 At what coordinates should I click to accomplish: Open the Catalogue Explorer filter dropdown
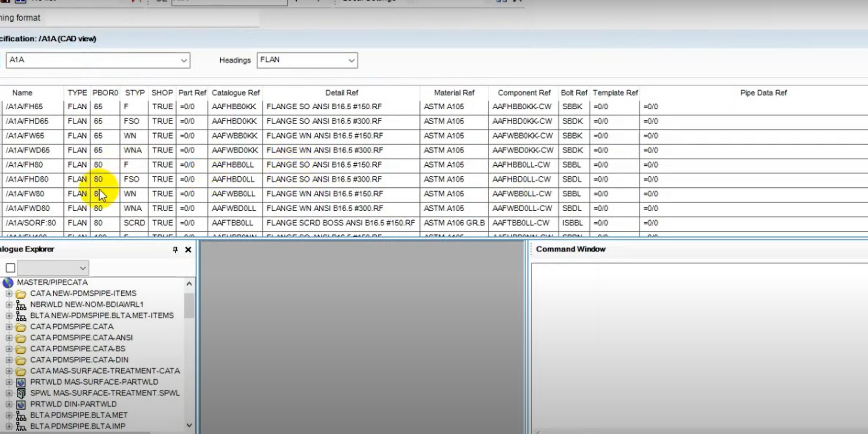(x=82, y=268)
